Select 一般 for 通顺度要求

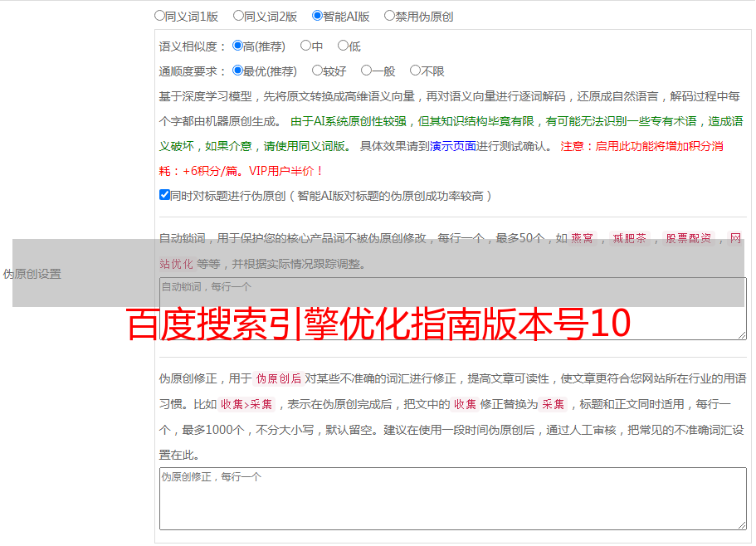click(x=366, y=71)
